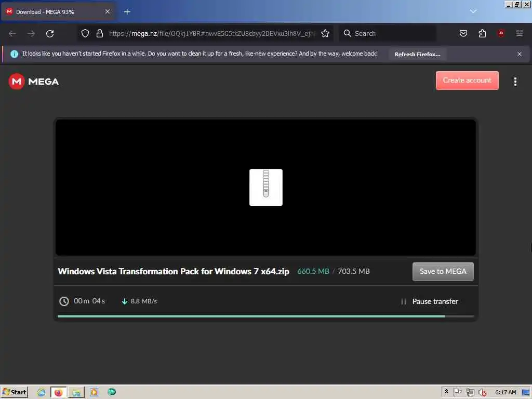532x399 pixels.
Task: Open the Windows Start menu
Action: point(14,392)
